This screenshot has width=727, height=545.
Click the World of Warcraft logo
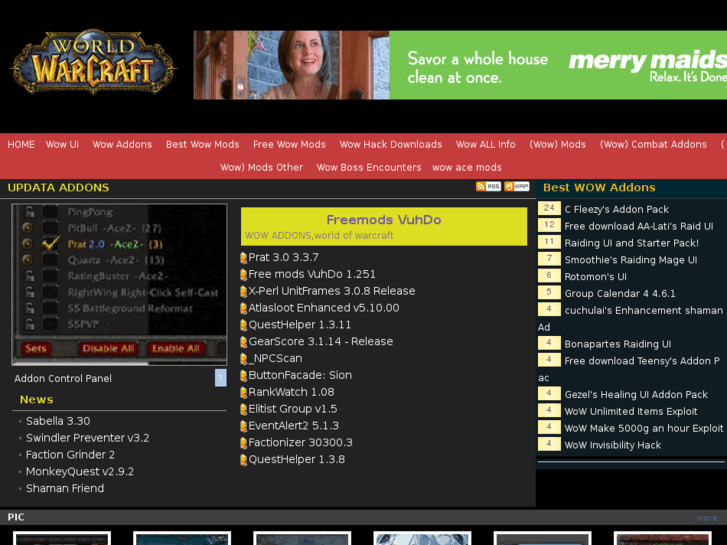(92, 62)
